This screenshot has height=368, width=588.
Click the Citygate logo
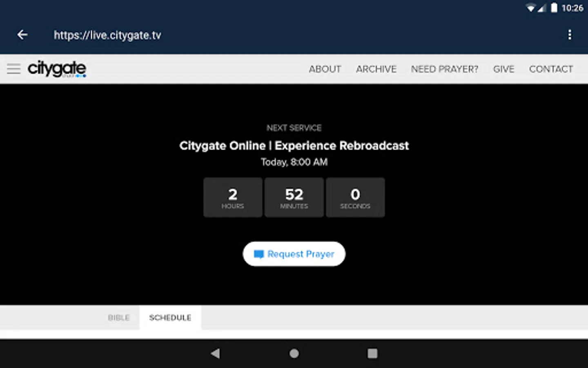pyautogui.click(x=57, y=69)
